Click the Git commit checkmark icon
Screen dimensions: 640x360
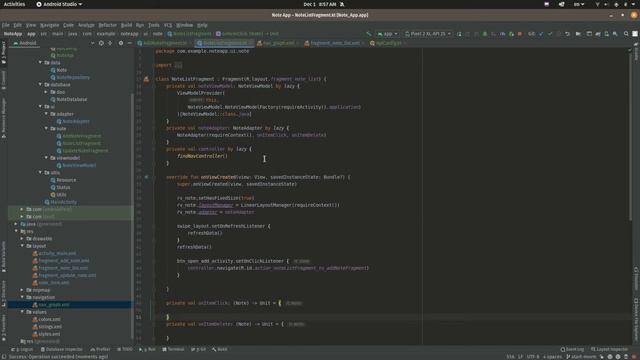click(x=550, y=34)
